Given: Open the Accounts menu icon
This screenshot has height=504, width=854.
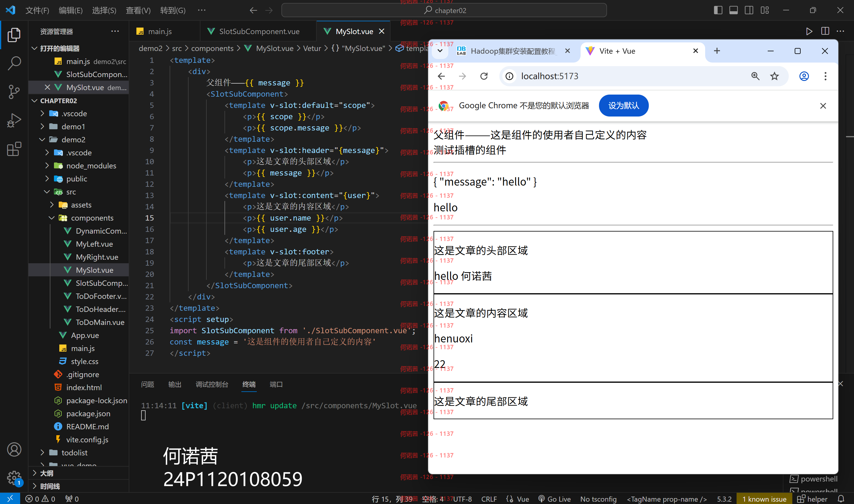Looking at the screenshot, I should (x=14, y=450).
